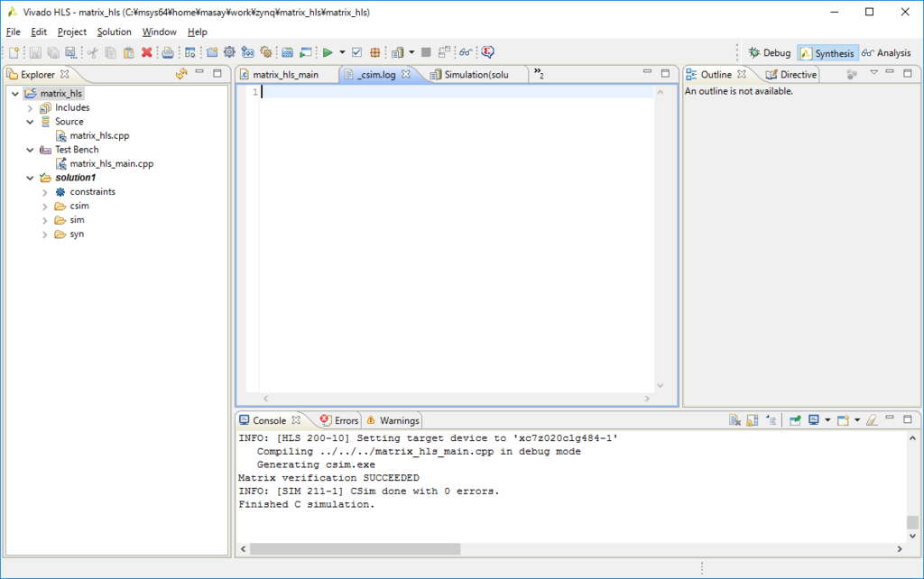This screenshot has height=579, width=924.
Task: Open the Warnings tab
Action: pos(393,420)
